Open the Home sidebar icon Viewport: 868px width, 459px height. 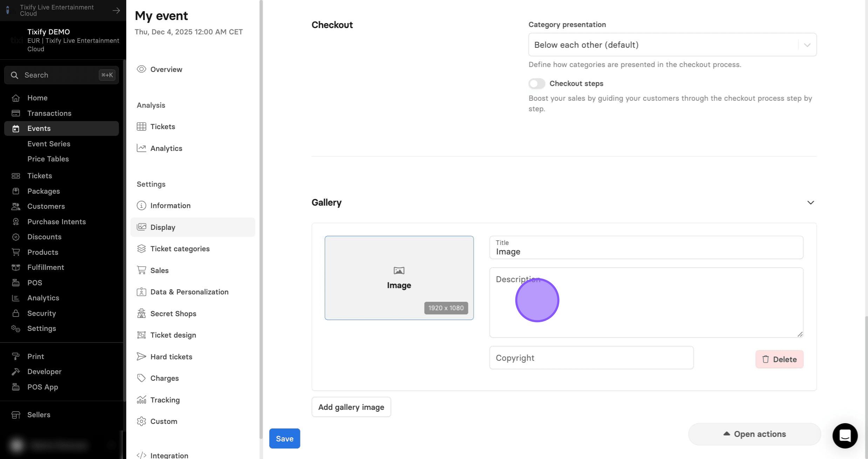tap(15, 98)
